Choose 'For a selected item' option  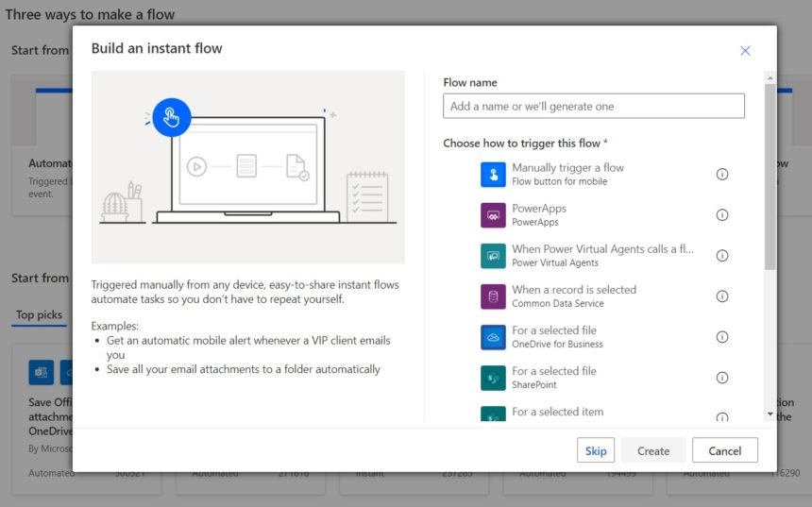coord(557,412)
